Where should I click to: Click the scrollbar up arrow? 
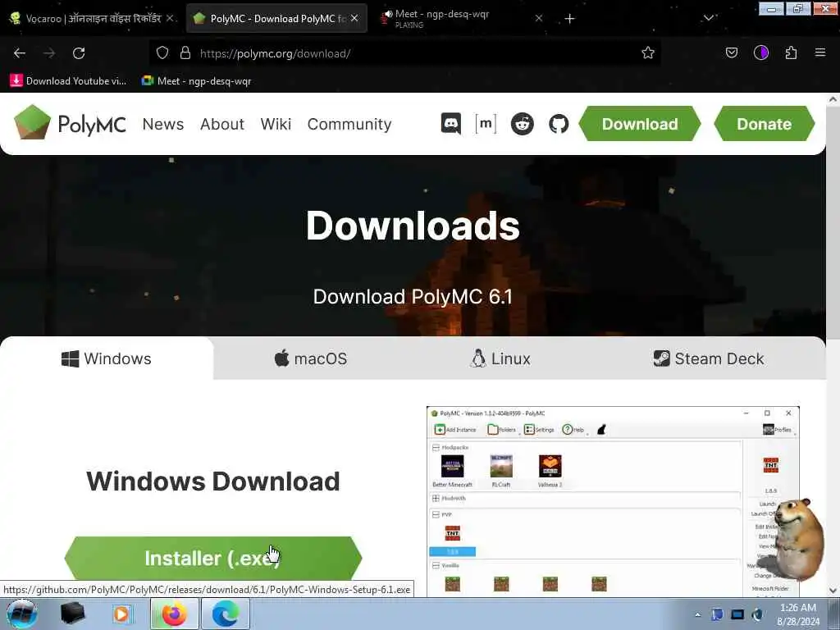[833, 98]
